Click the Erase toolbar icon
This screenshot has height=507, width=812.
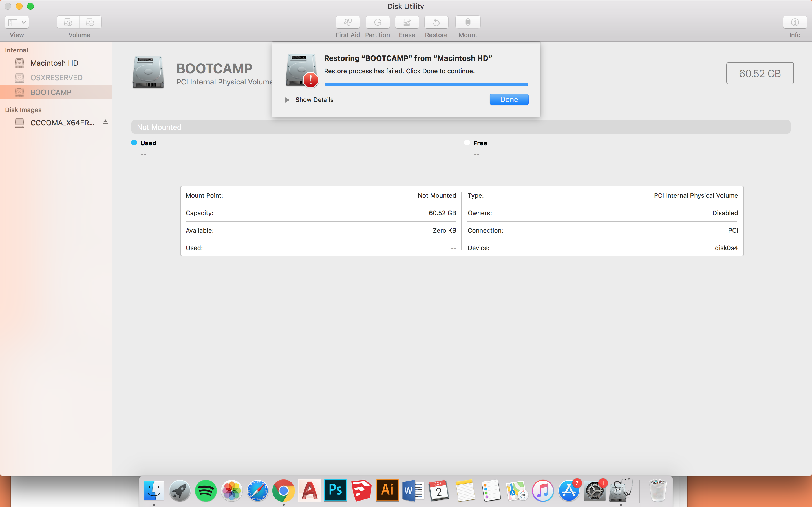pos(407,23)
